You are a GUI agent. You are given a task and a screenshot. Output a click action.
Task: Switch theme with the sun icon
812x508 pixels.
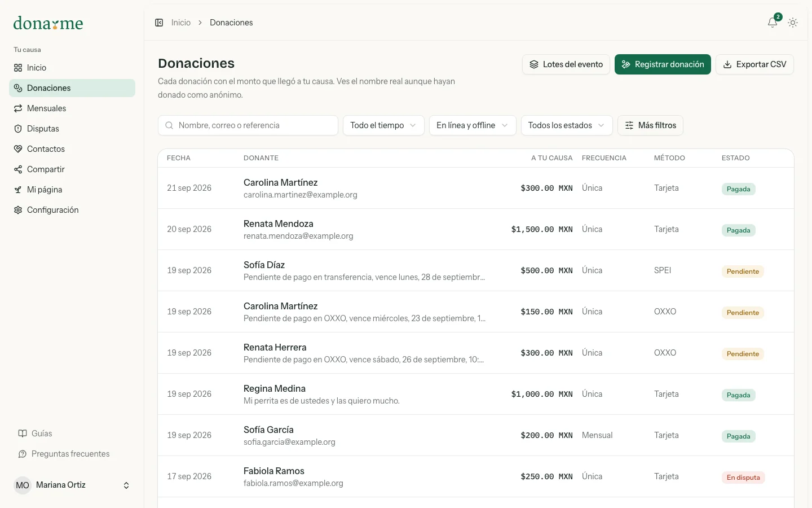point(793,23)
